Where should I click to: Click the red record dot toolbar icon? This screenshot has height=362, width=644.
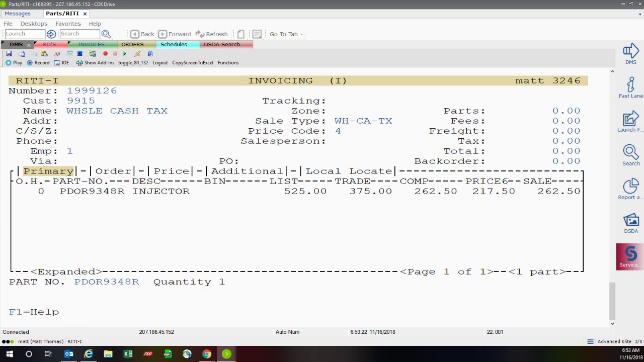click(105, 54)
